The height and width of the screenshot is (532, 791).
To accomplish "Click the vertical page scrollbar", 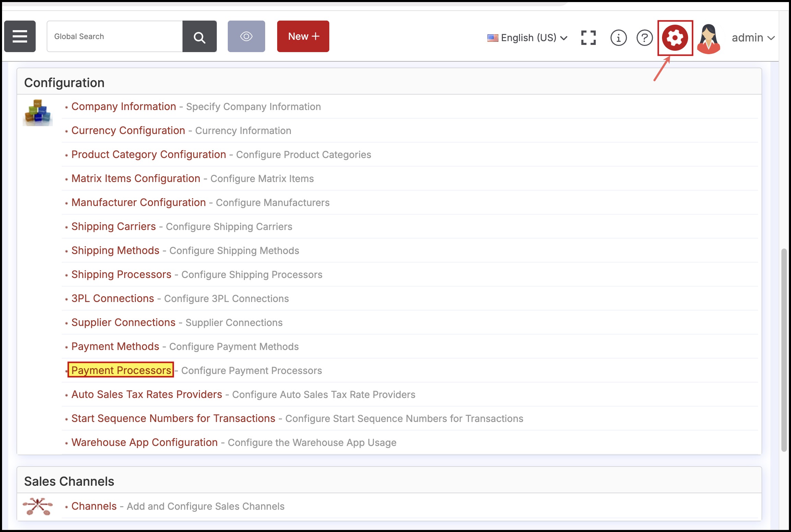I will pyautogui.click(x=783, y=350).
